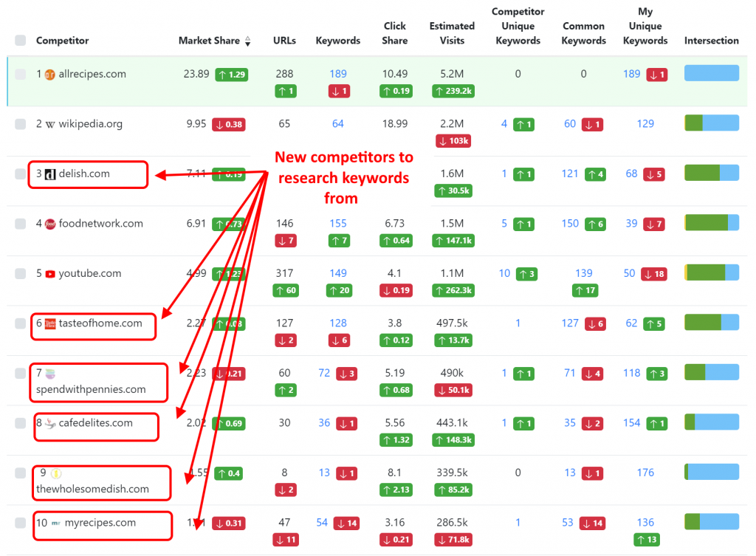The height and width of the screenshot is (556, 756).
Task: Open youtube.com keywords link 149
Action: coord(338,273)
